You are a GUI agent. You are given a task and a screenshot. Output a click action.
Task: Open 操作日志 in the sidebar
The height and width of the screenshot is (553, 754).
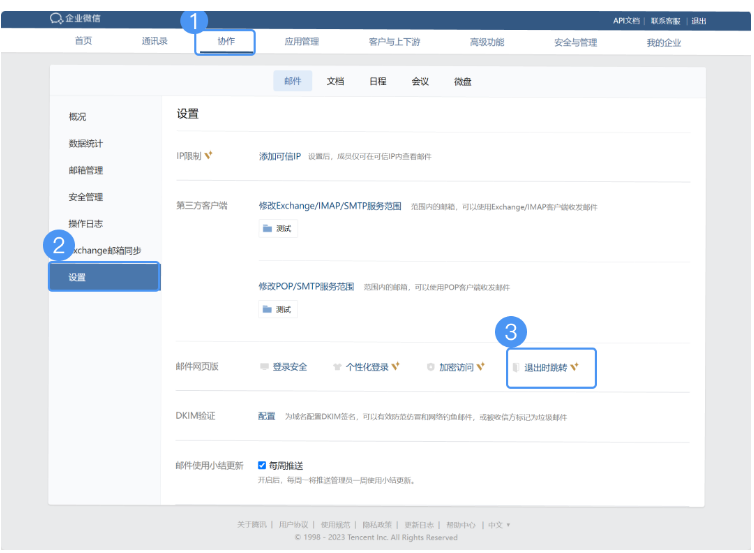click(x=85, y=223)
